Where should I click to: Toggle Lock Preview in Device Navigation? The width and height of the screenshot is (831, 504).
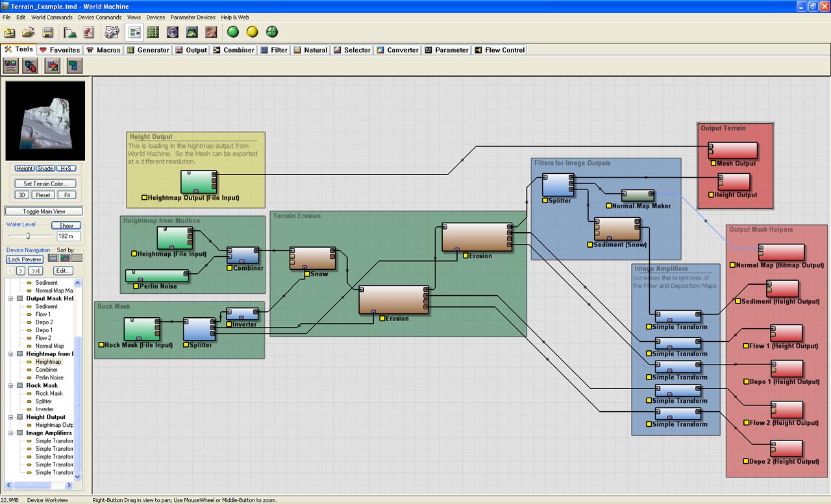pyautogui.click(x=25, y=259)
